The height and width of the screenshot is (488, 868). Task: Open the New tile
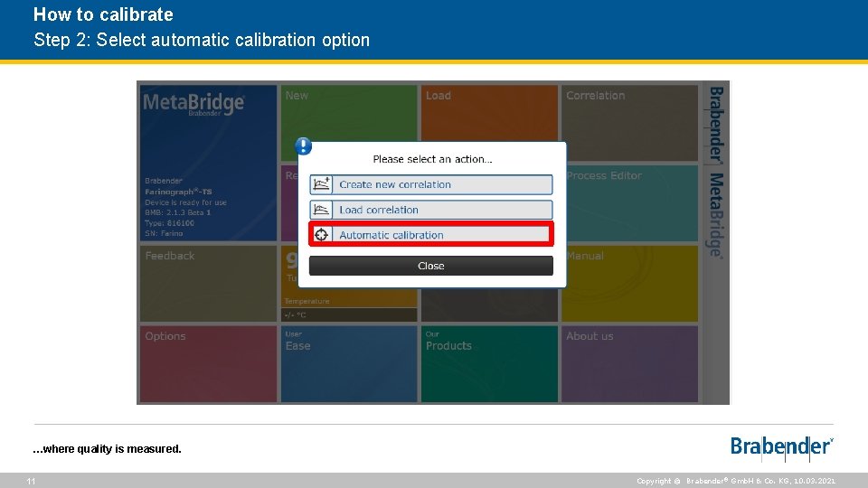pyautogui.click(x=349, y=113)
